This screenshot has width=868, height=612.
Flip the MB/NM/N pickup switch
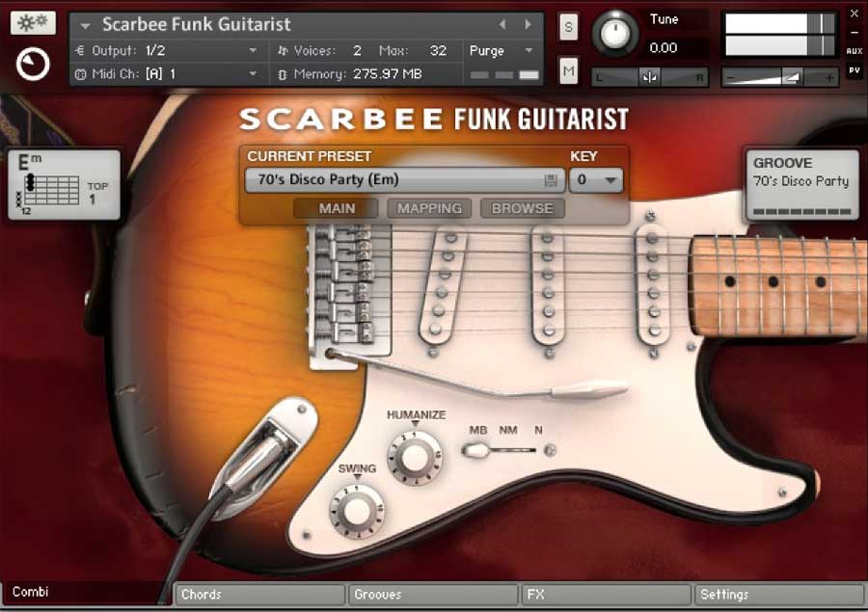coord(476,450)
